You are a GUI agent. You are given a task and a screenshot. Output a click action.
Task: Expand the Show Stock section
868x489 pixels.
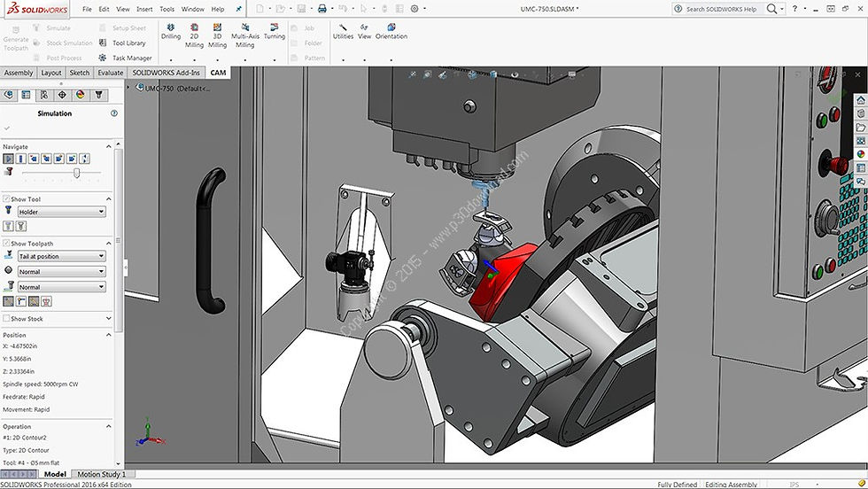point(108,318)
